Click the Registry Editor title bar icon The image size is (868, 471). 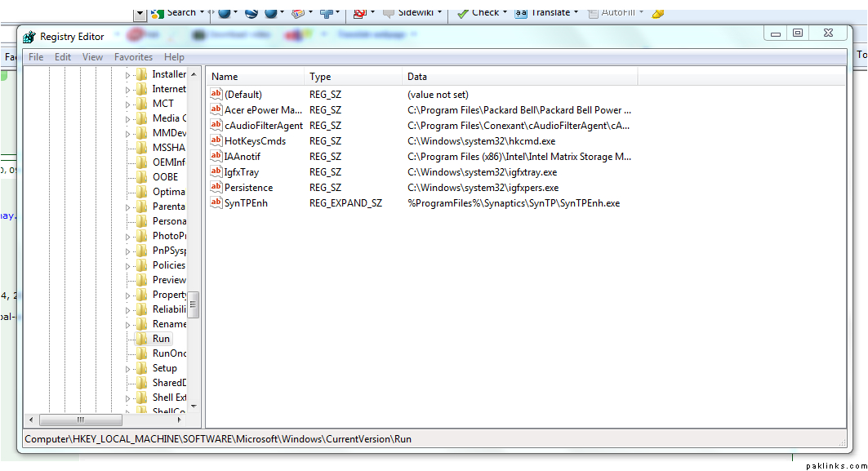click(x=29, y=37)
